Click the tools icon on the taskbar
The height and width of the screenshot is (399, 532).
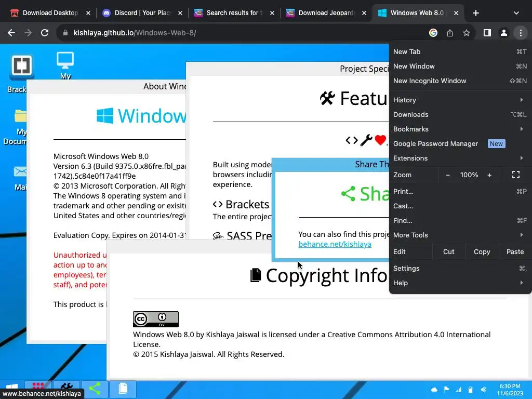point(66,386)
